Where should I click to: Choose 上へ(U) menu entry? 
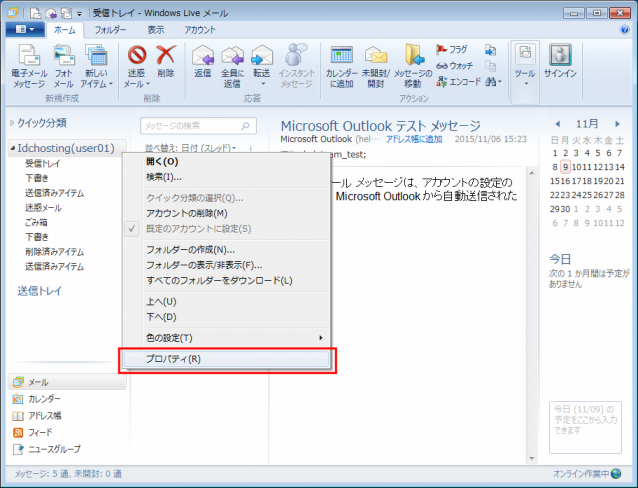tap(226, 302)
